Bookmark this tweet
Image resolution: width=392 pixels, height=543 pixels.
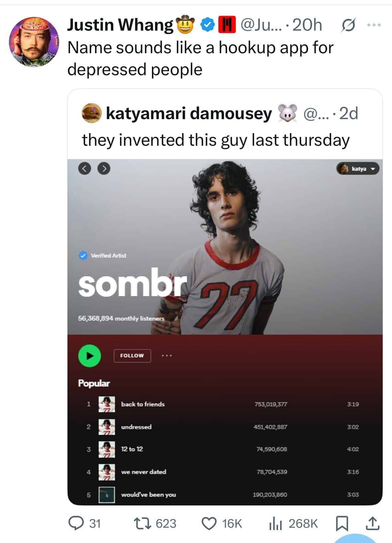341,523
